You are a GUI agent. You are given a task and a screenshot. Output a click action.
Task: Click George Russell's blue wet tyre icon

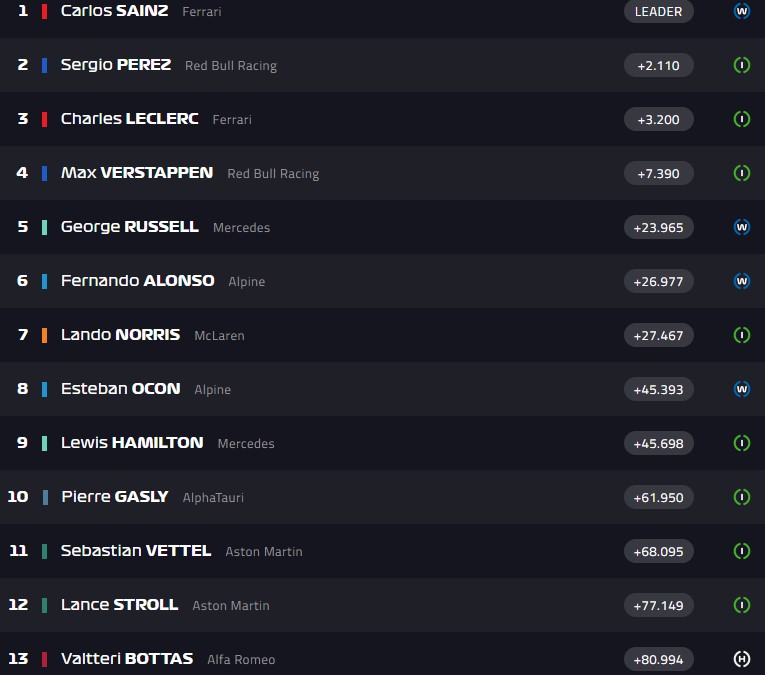point(742,227)
